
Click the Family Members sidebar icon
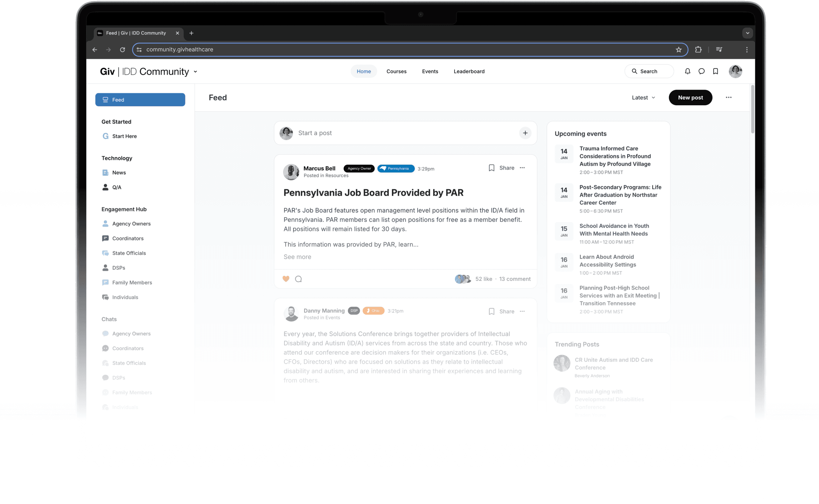click(105, 282)
